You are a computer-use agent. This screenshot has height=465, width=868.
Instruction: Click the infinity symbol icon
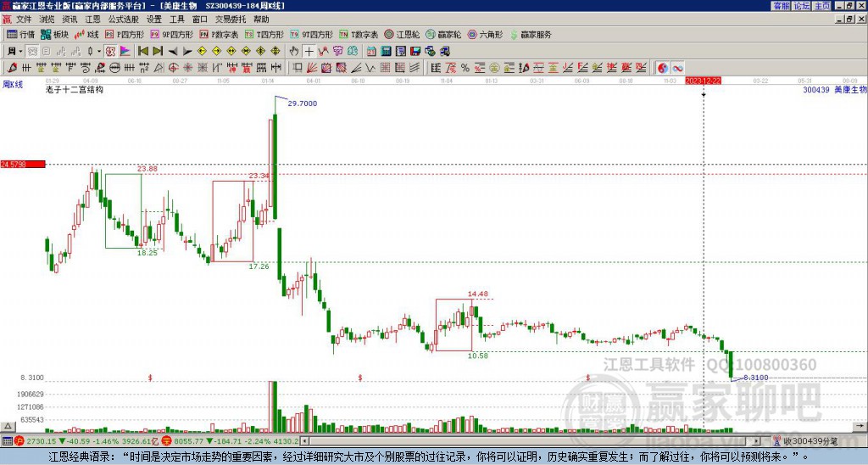pyautogui.click(x=677, y=68)
